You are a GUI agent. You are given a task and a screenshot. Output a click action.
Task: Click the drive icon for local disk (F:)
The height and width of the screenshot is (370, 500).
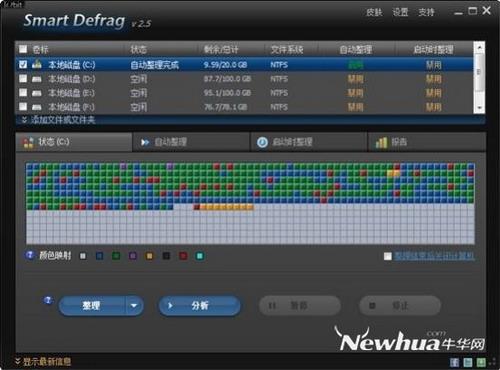[37, 107]
